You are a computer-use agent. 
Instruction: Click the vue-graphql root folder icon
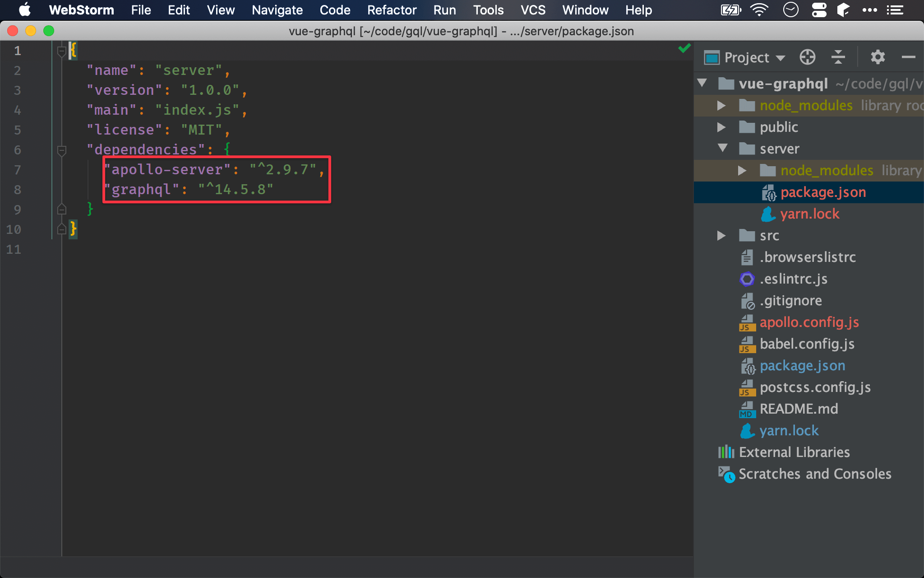726,84
